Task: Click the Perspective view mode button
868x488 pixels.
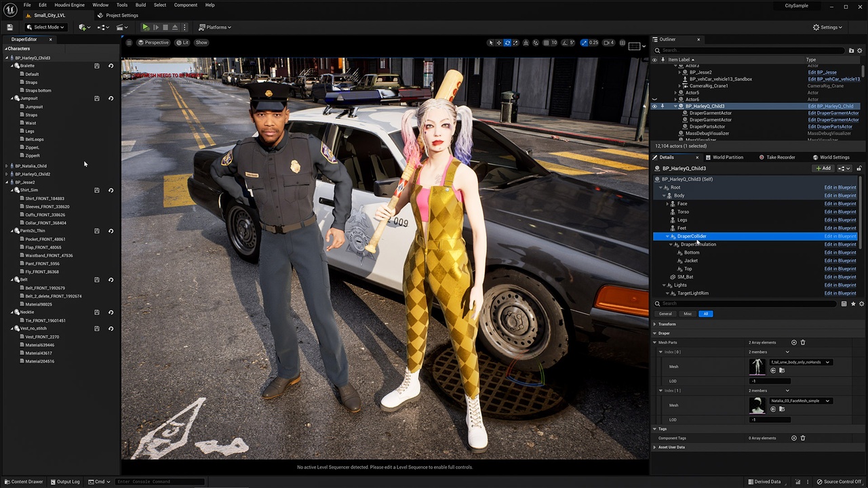Action: pyautogui.click(x=153, y=43)
